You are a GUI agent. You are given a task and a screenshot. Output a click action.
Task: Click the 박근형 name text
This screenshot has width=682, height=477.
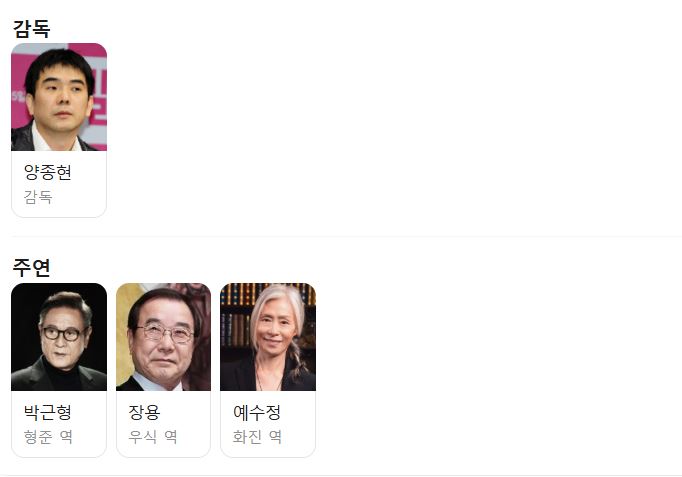click(47, 412)
